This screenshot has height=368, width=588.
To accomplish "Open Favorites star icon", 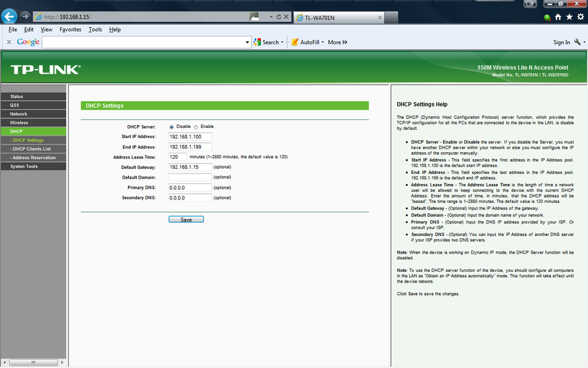I will coord(569,17).
